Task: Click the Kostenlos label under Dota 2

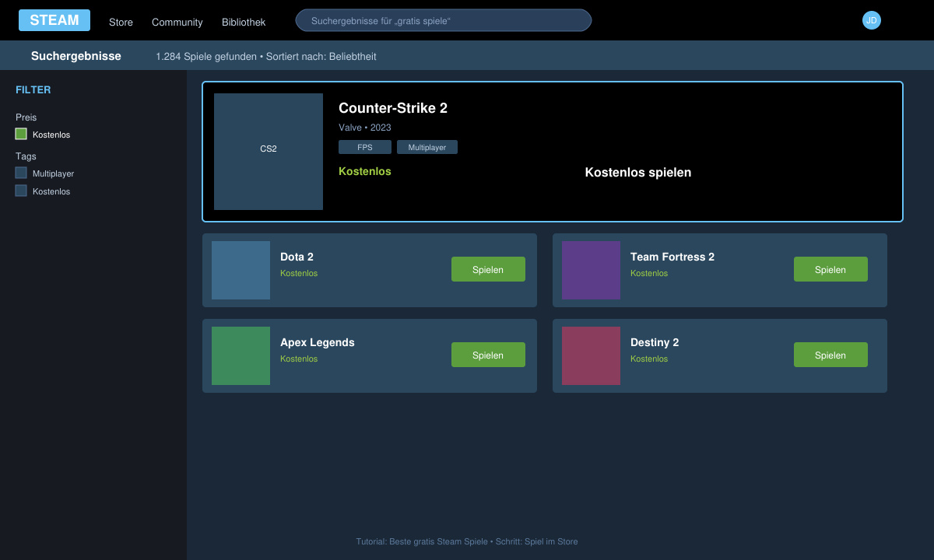Action: pos(299,273)
